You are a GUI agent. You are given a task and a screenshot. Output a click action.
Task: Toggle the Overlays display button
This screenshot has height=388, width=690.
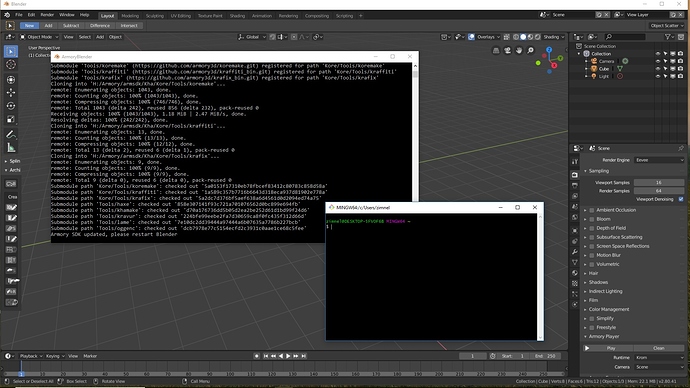point(472,37)
